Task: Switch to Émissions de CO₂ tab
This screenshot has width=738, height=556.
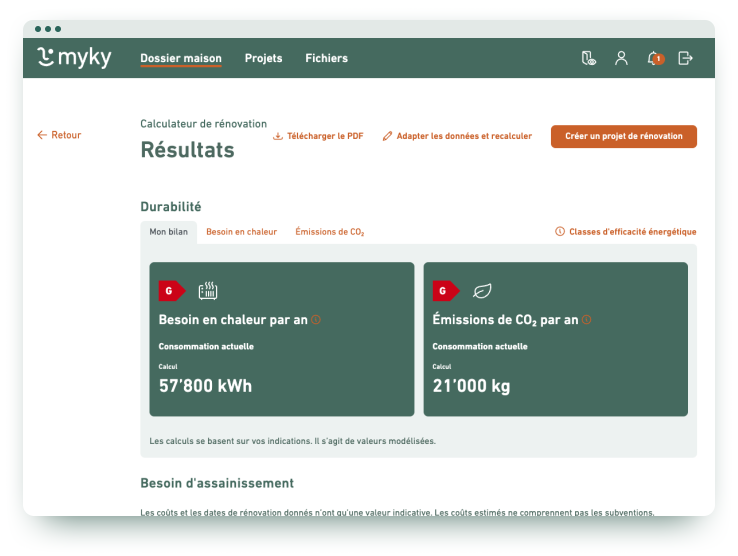Action: (x=330, y=232)
